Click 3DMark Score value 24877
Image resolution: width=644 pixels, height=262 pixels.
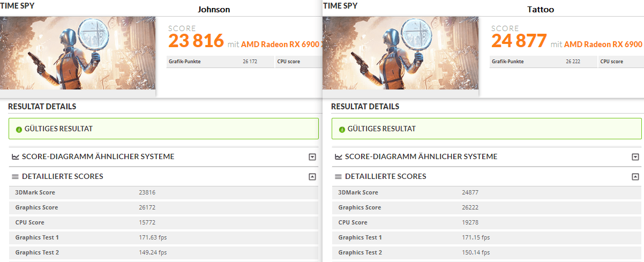(470, 192)
